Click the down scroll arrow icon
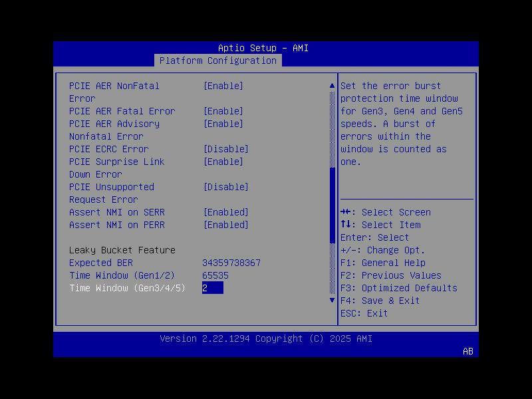 coord(332,300)
